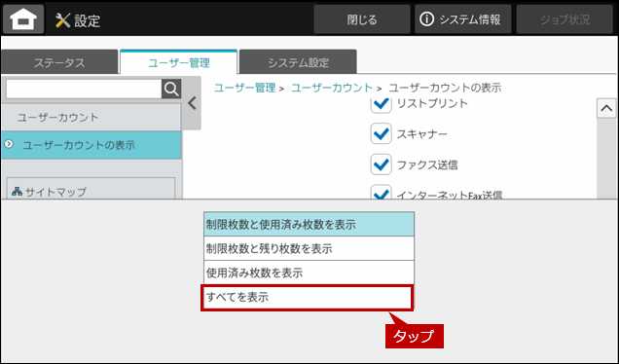
Task: Toggle the インターネットFax送信 checkbox
Action: 381,193
